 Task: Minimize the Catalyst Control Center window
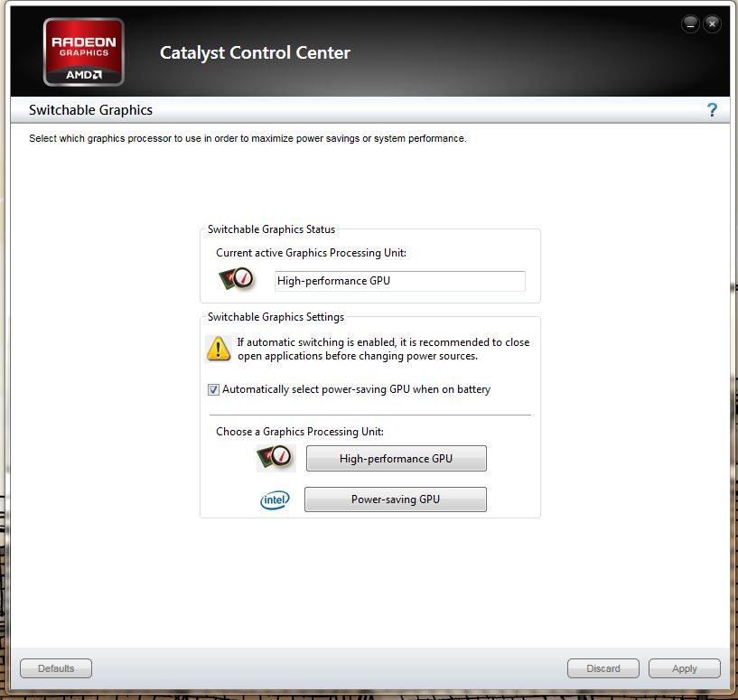pos(690,24)
